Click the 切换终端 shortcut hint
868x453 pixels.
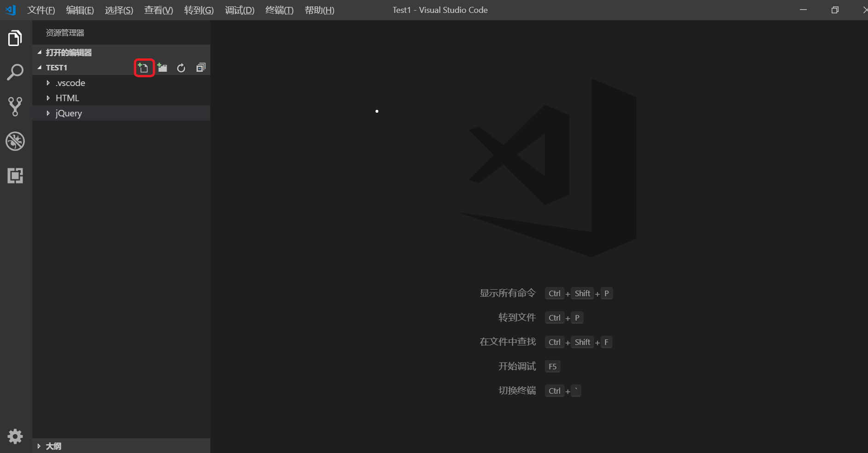[x=517, y=390]
